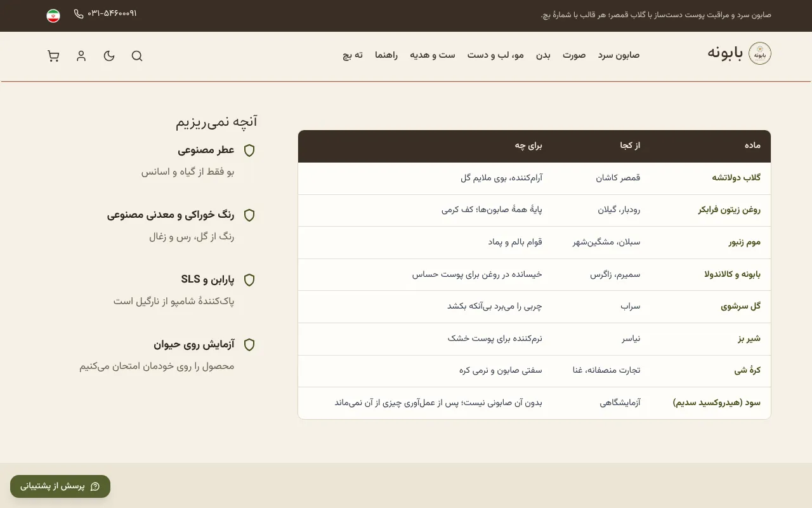This screenshot has height=508, width=812.
Task: Open the صورت menu item
Action: pyautogui.click(x=574, y=55)
